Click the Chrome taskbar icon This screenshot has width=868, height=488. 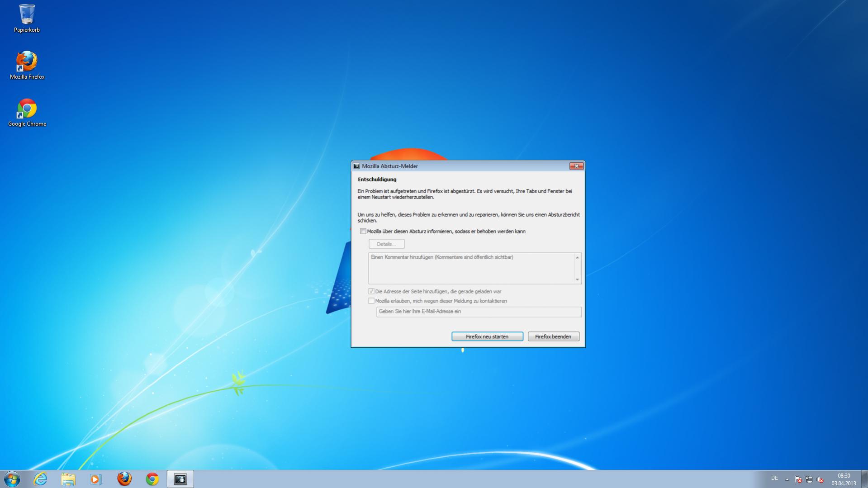[152, 479]
